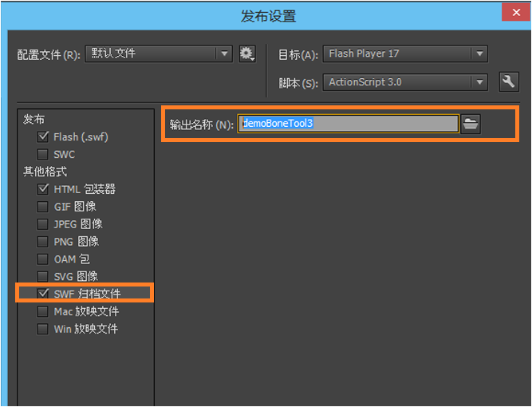Enable the PNG 图像 checkbox
This screenshot has width=532, height=407.
tap(43, 242)
